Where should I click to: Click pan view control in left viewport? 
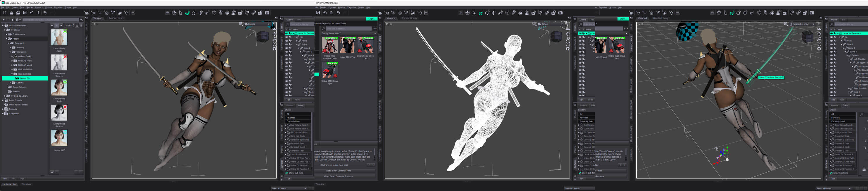(x=274, y=34)
